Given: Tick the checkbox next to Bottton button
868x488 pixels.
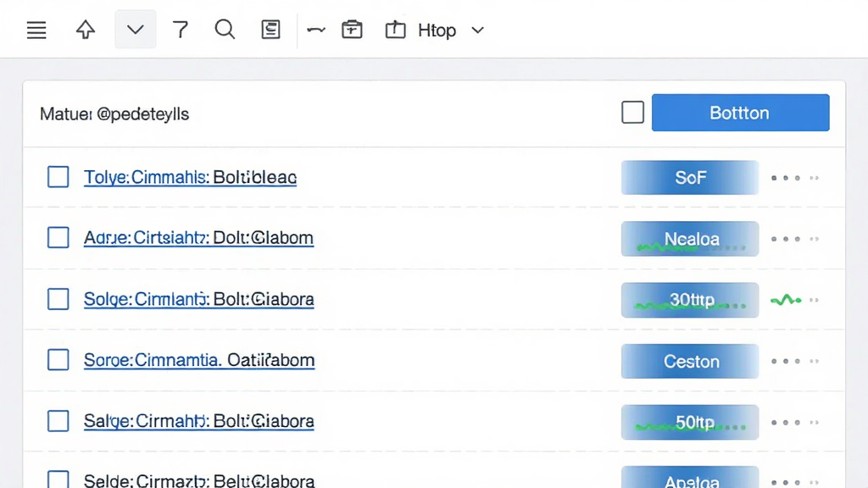Looking at the screenshot, I should [632, 113].
